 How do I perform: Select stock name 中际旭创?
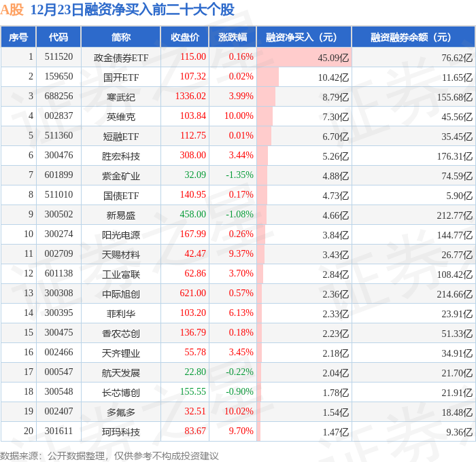121,294
